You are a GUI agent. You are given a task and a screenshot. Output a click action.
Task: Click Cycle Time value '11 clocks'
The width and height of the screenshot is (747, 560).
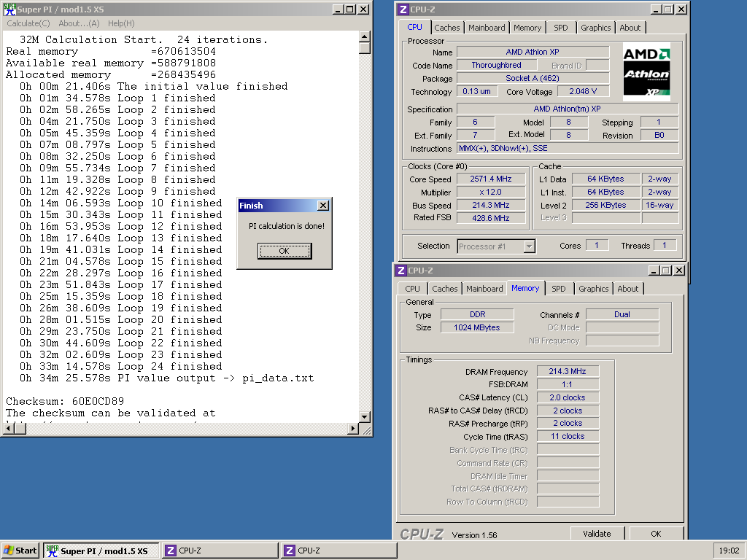click(x=568, y=436)
